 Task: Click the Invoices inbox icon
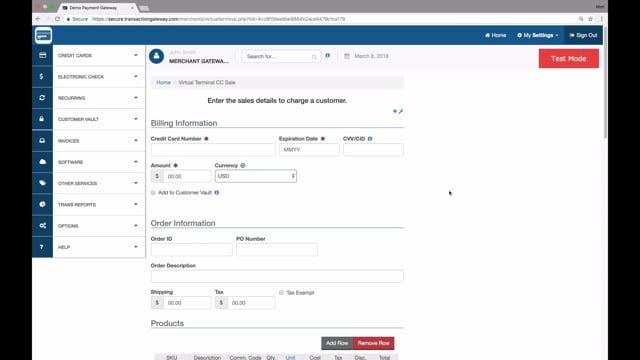(x=42, y=140)
